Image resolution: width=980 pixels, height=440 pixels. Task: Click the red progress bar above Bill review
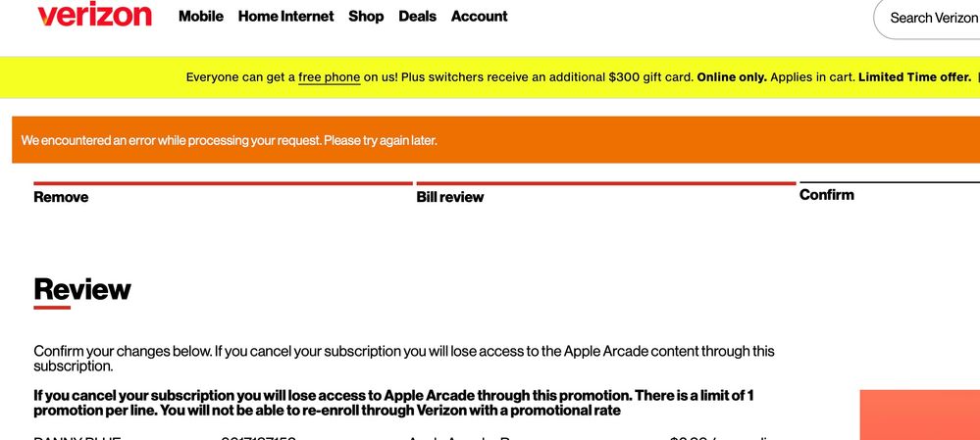pos(606,183)
